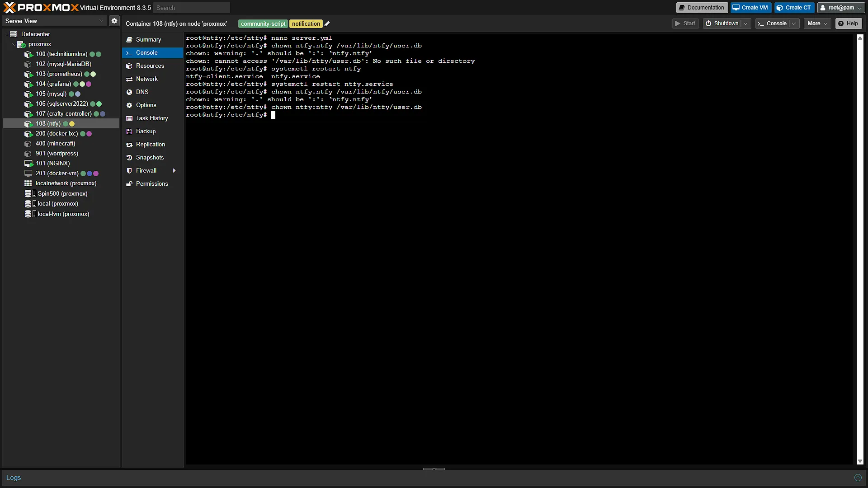Image resolution: width=868 pixels, height=488 pixels.
Task: Select 107 (crafty-controller) container
Action: [x=61, y=114]
